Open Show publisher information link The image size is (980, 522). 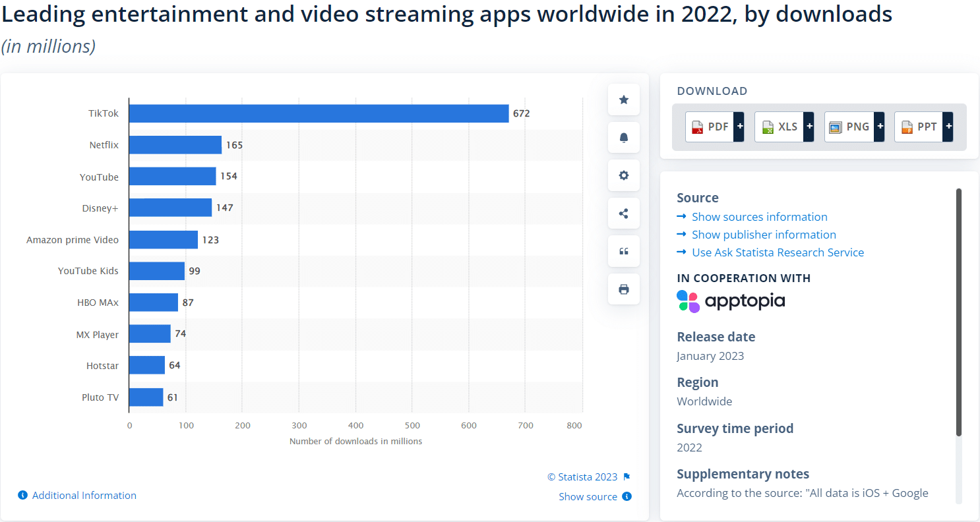[x=764, y=235]
